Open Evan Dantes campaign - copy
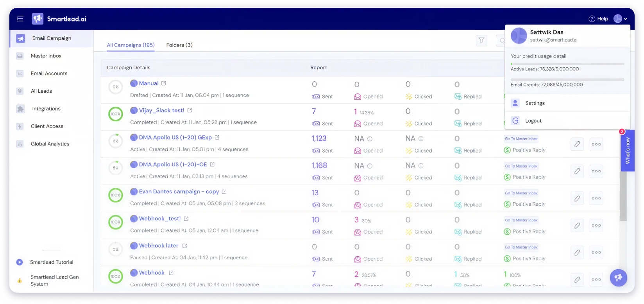Viewport: 644px width, 304px height. tap(179, 191)
